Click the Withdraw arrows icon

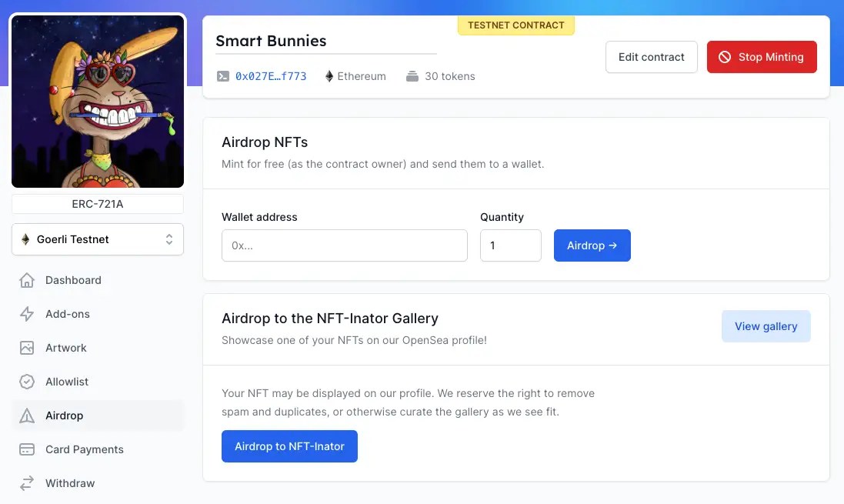point(28,483)
